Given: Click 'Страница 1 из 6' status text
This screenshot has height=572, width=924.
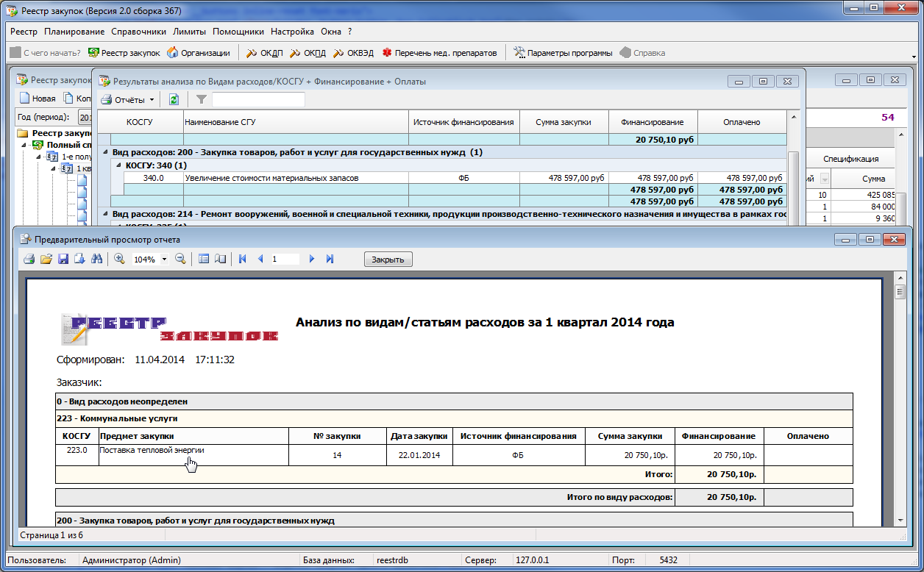Looking at the screenshot, I should tap(51, 535).
